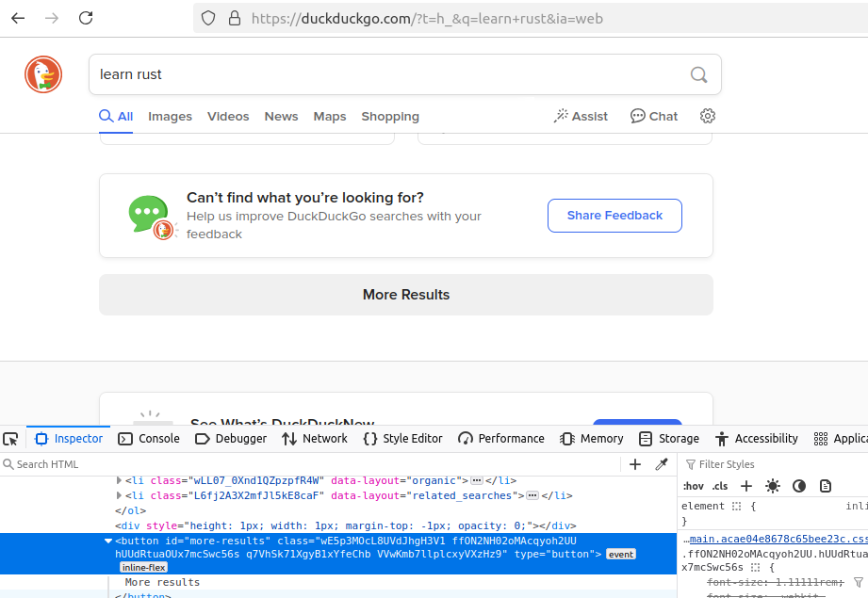The height and width of the screenshot is (598, 868).
Task: Click the browser URL address bar
Action: point(531,18)
